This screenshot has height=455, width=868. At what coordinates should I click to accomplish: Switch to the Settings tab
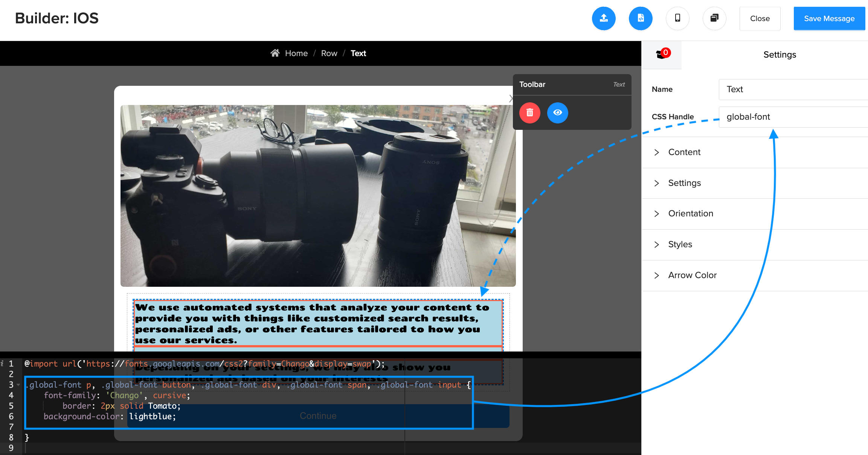point(780,55)
